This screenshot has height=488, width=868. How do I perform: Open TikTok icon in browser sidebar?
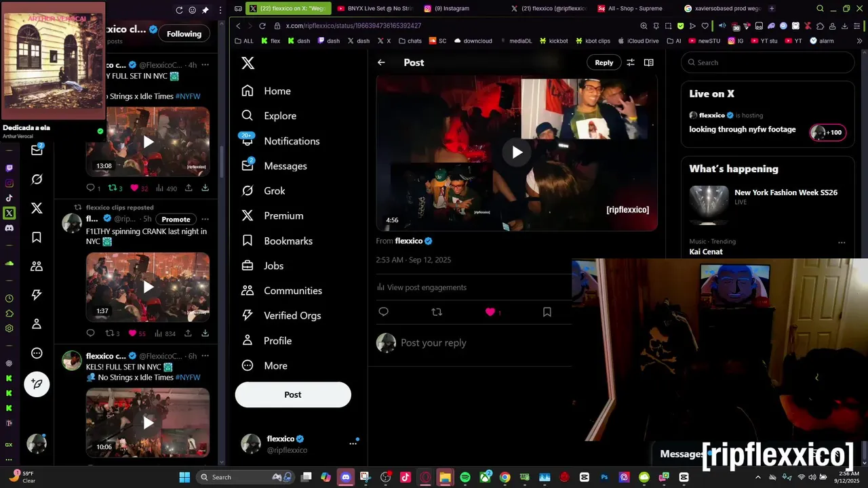click(x=9, y=198)
